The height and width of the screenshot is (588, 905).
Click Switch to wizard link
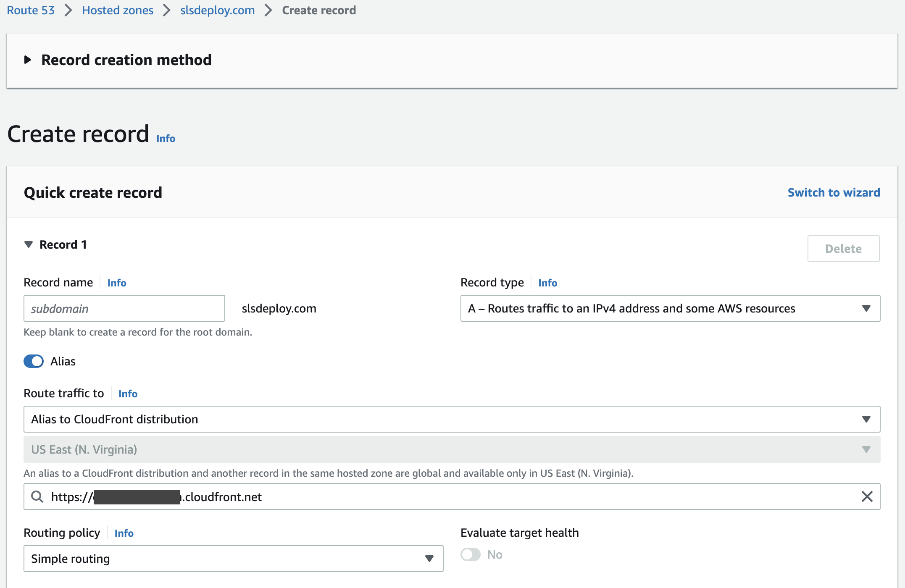point(834,192)
